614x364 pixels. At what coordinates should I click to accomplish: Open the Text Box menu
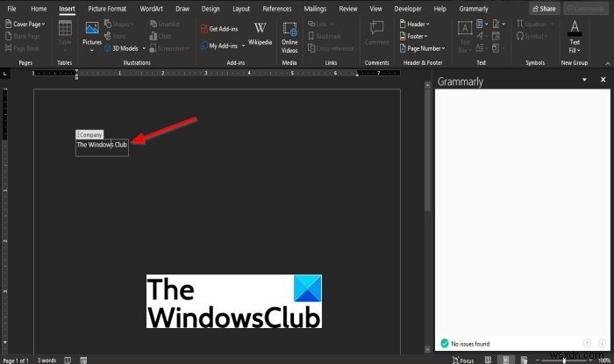465,37
